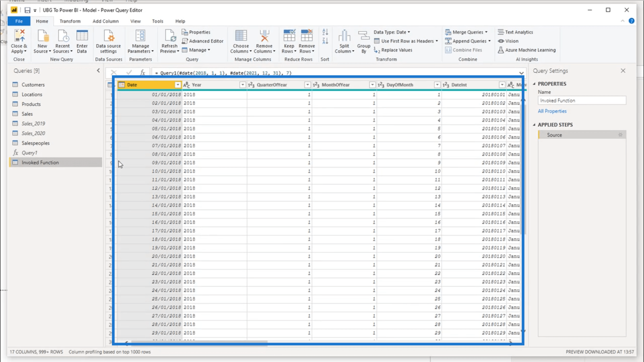Viewport: 644px width, 362px height.
Task: Open the DayOfMonth column filter dropdown
Action: [437, 85]
